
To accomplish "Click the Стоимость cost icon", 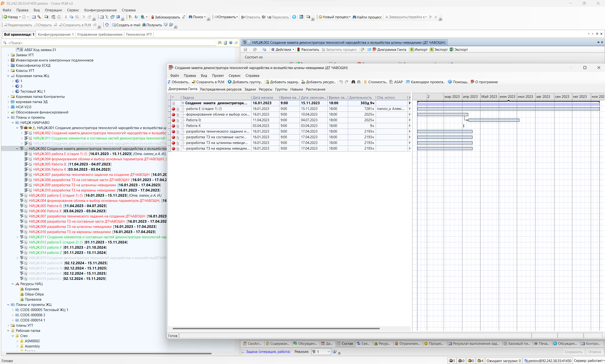I will [x=365, y=82].
